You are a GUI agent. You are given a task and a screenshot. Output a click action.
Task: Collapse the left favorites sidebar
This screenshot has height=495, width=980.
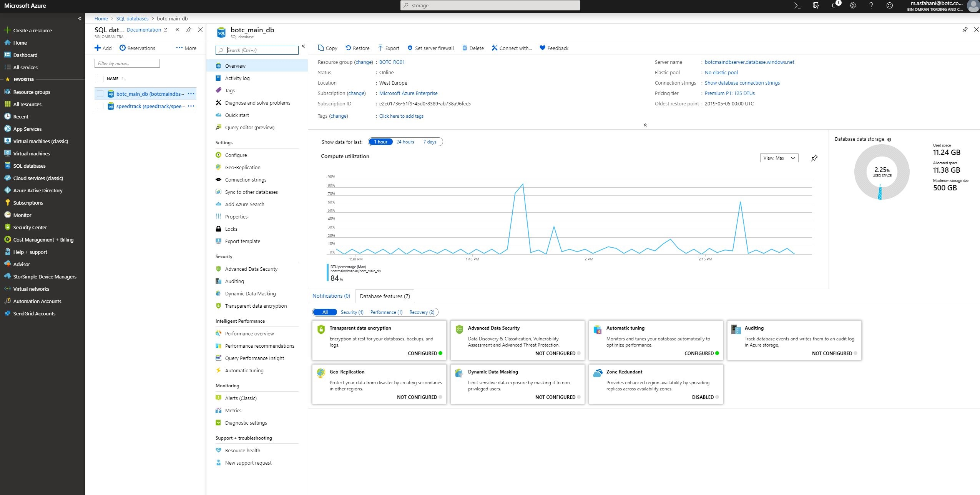pos(80,18)
